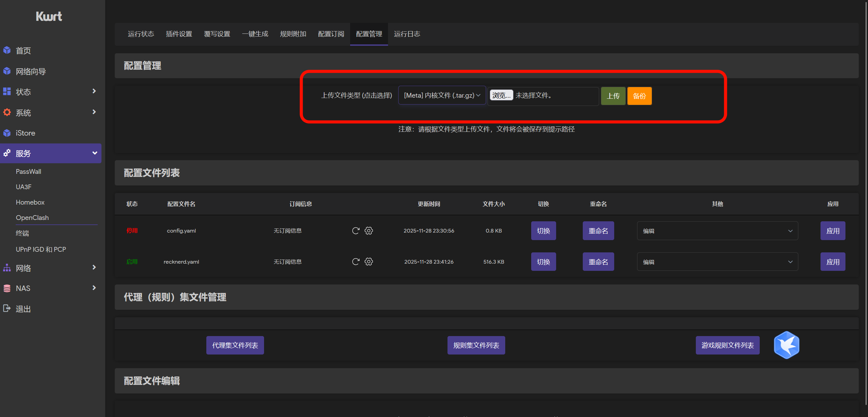Click the Kwrt logo

point(49,16)
